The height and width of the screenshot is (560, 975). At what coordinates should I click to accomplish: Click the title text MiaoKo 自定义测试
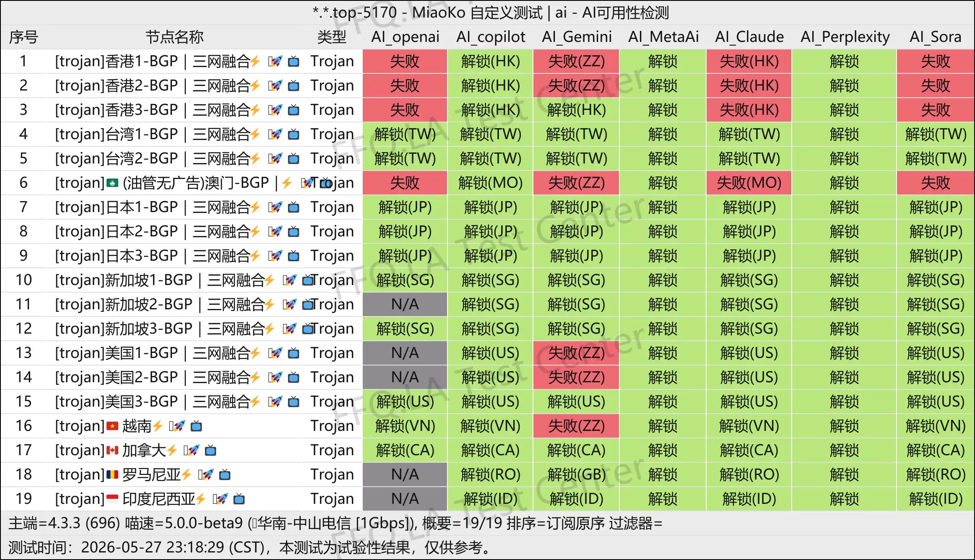point(477,13)
